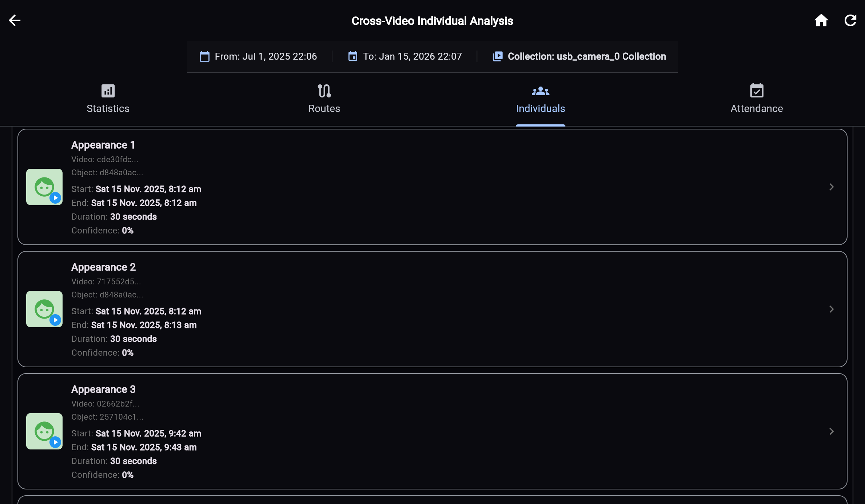The image size is (865, 504).
Task: Play the Appearance 3 video clip
Action: point(56,443)
